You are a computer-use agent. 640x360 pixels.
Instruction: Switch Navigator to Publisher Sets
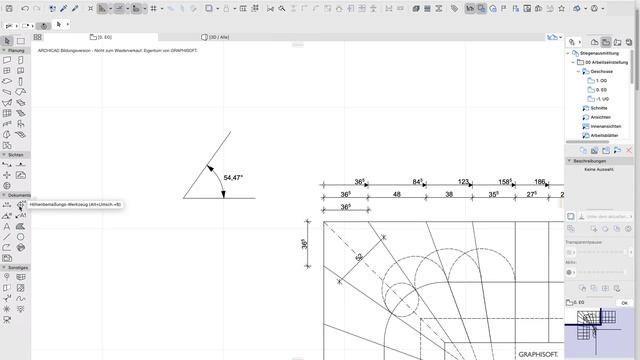629,42
